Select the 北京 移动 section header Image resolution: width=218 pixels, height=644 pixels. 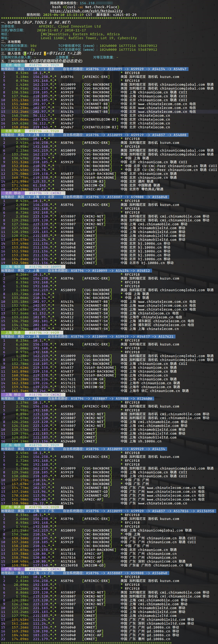coord(13,193)
